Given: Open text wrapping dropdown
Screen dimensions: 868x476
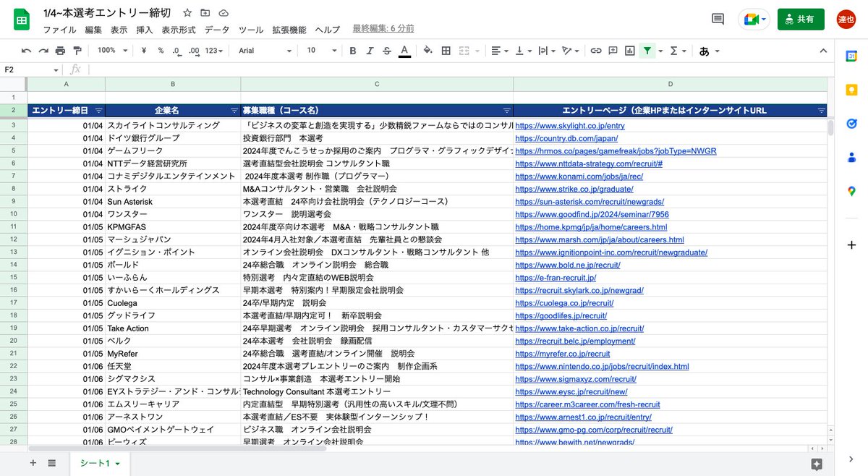Looking at the screenshot, I should [546, 51].
